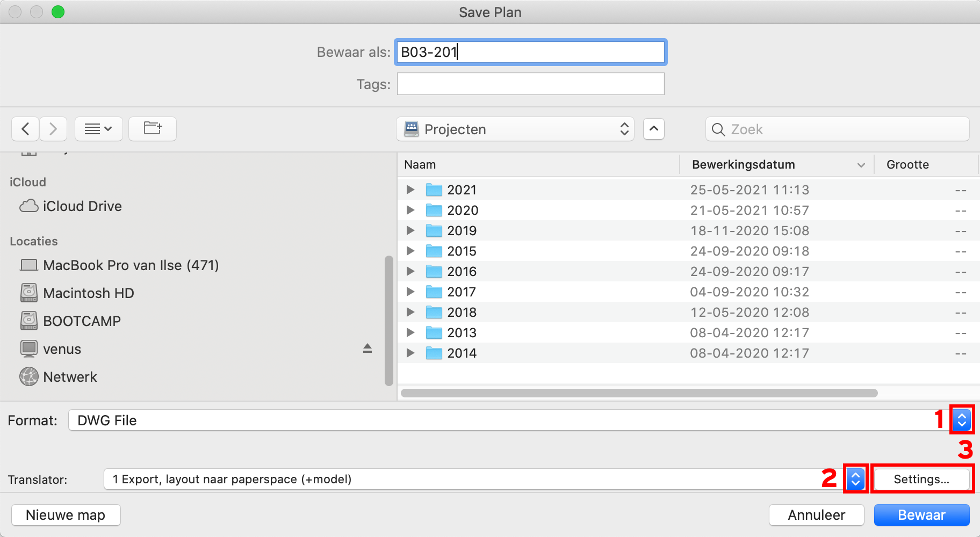
Task: Select Macintosh HD in the sidebar
Action: (x=89, y=293)
